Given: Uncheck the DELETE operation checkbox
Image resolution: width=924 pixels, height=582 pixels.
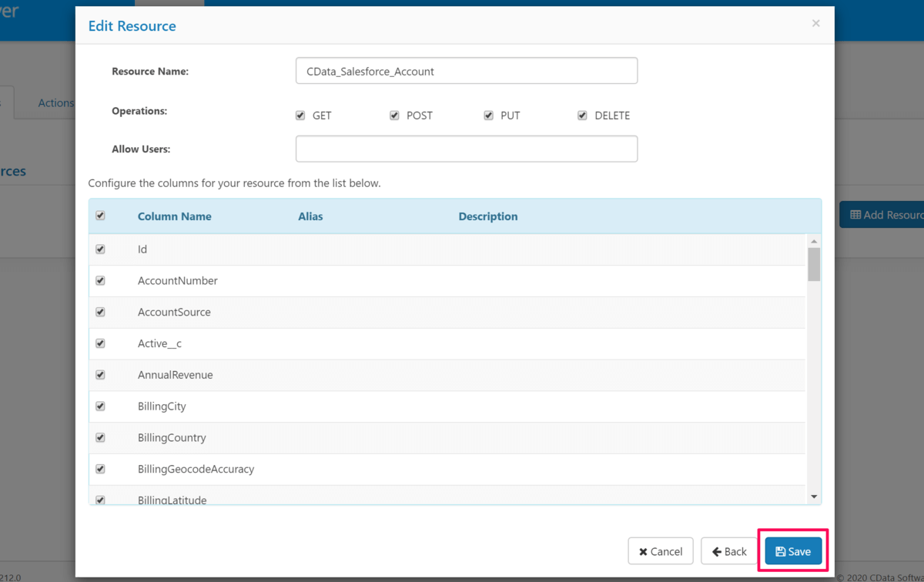Looking at the screenshot, I should [x=583, y=115].
